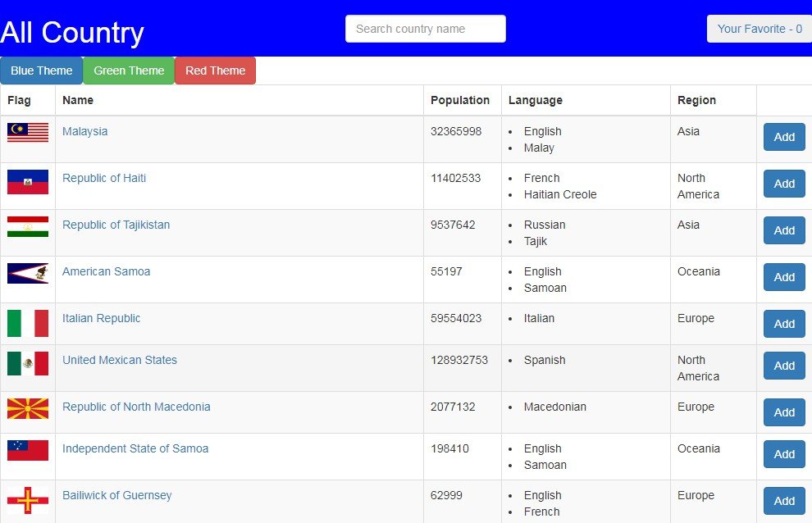
Task: Add Italian Republic to favorites
Action: [x=783, y=324]
